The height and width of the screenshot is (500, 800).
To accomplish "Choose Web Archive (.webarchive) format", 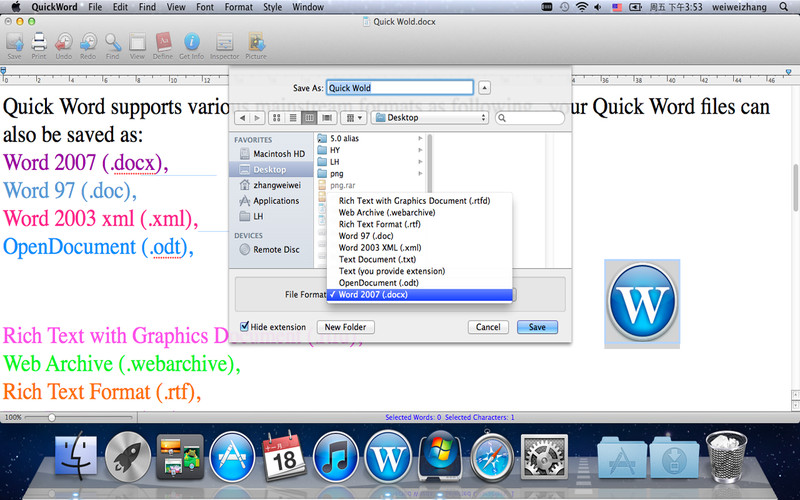I will coord(419,212).
